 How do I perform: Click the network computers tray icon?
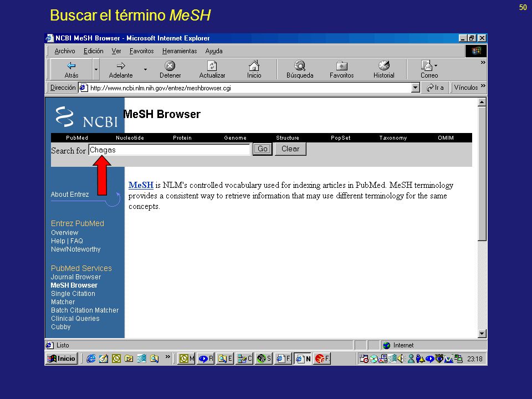tap(458, 359)
